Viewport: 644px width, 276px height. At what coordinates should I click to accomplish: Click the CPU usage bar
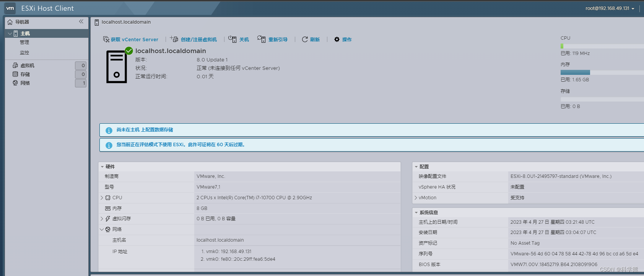point(602,46)
